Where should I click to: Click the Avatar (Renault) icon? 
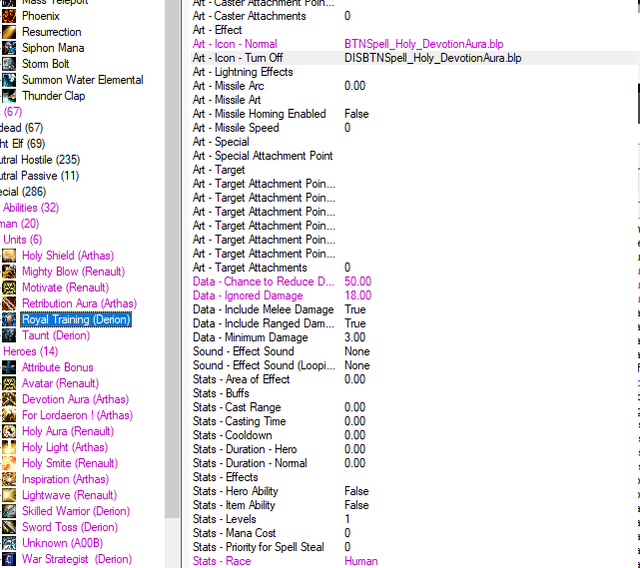pos(9,383)
